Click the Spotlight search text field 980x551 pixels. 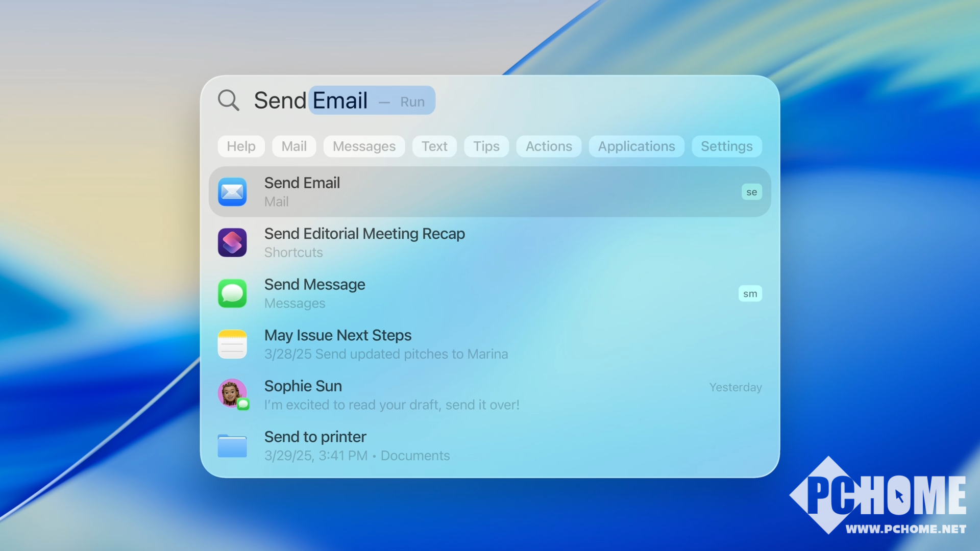(x=490, y=101)
